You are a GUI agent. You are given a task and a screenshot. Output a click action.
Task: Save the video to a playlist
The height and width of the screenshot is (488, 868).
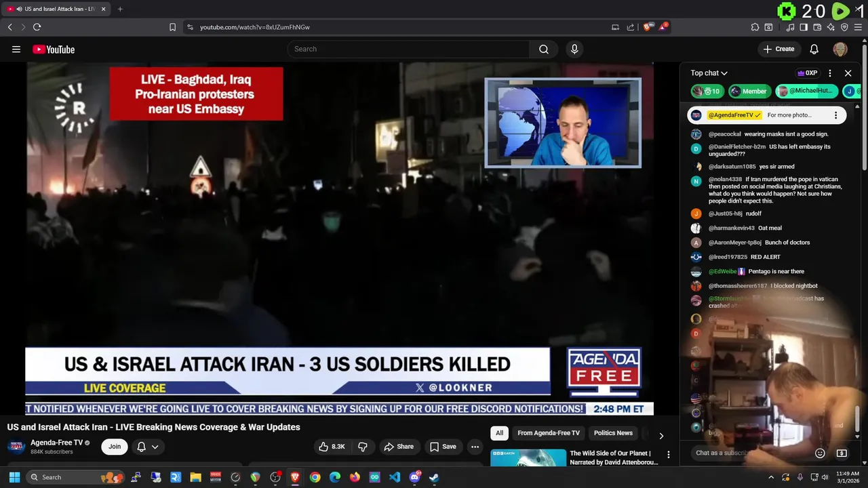click(x=443, y=447)
